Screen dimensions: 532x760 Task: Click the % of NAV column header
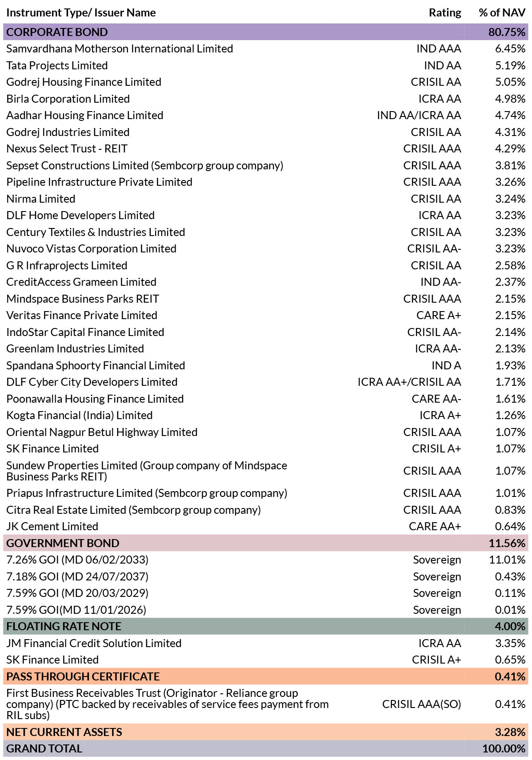(502, 12)
